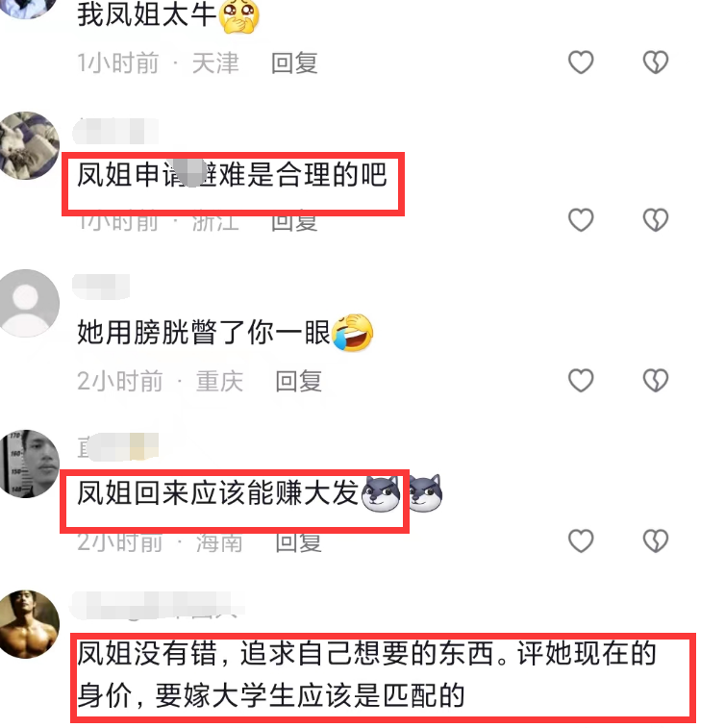Reply to the Hainan comment via 回复
This screenshot has height=728, width=725.
tap(299, 542)
